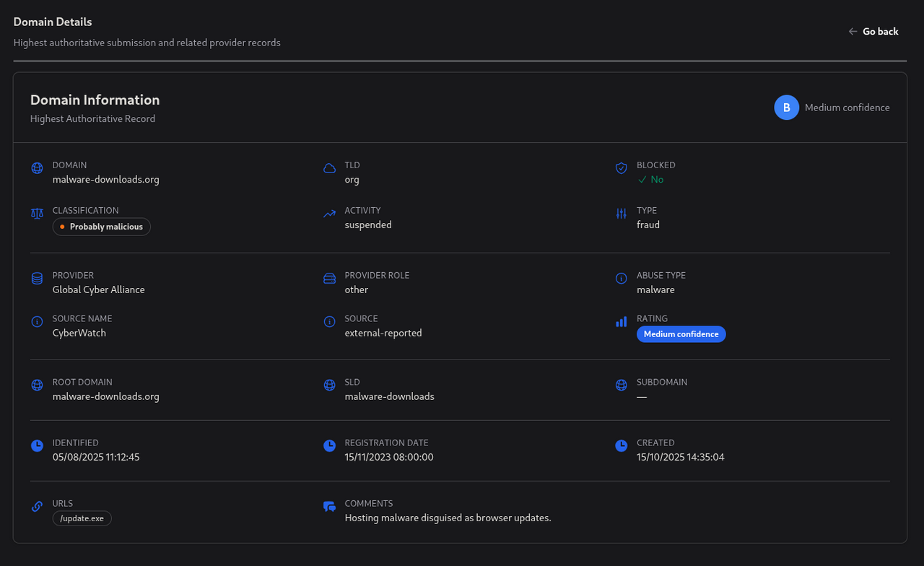This screenshot has height=566, width=924.
Task: Click the Medium confidence label near the avatar
Action: point(847,107)
